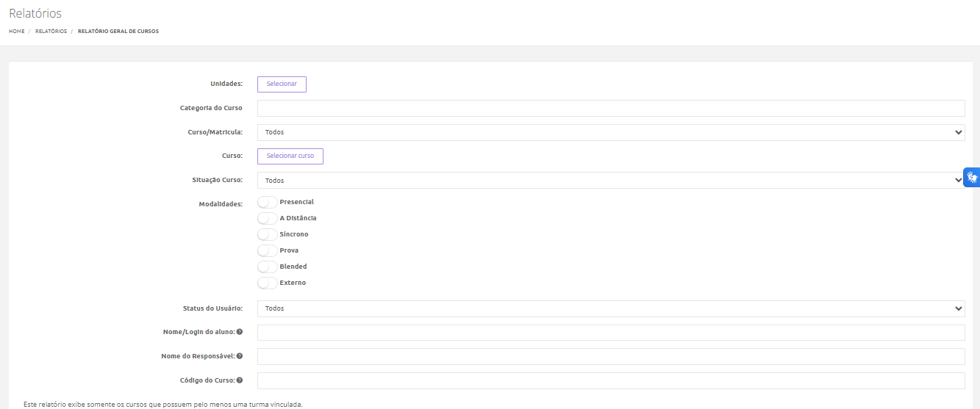This screenshot has height=409, width=980.
Task: Navigate to Relatórios breadcrumb
Action: point(51,32)
